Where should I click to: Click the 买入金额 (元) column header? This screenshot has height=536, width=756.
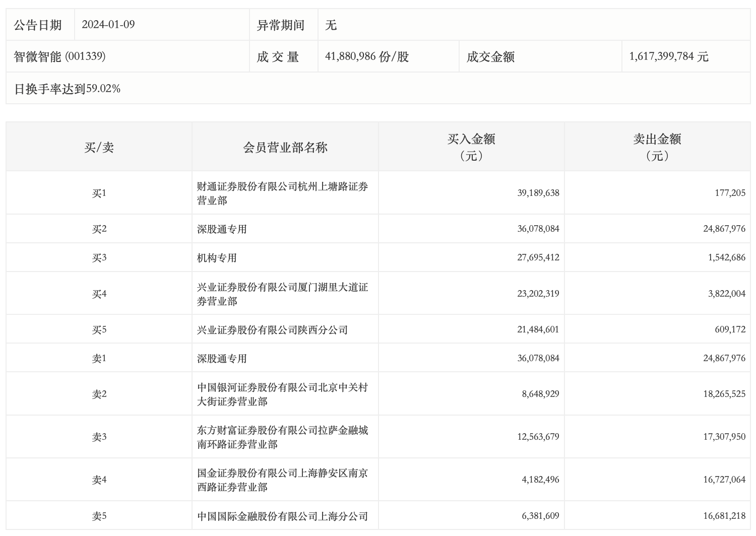pos(471,147)
